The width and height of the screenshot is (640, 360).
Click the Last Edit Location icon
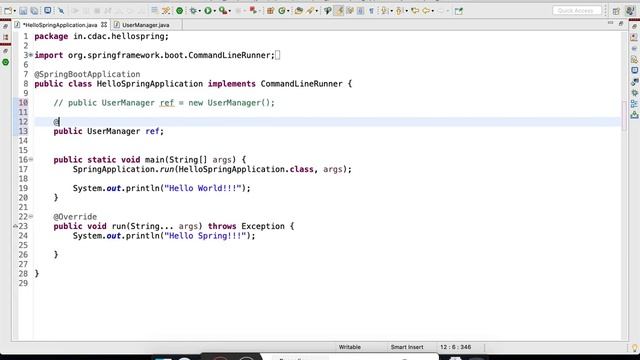(415, 11)
